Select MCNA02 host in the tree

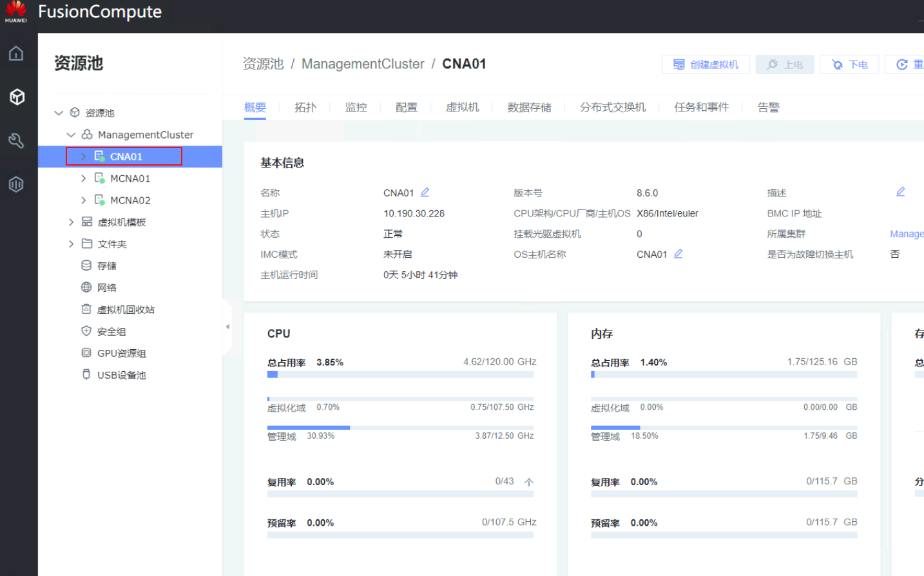[x=130, y=200]
